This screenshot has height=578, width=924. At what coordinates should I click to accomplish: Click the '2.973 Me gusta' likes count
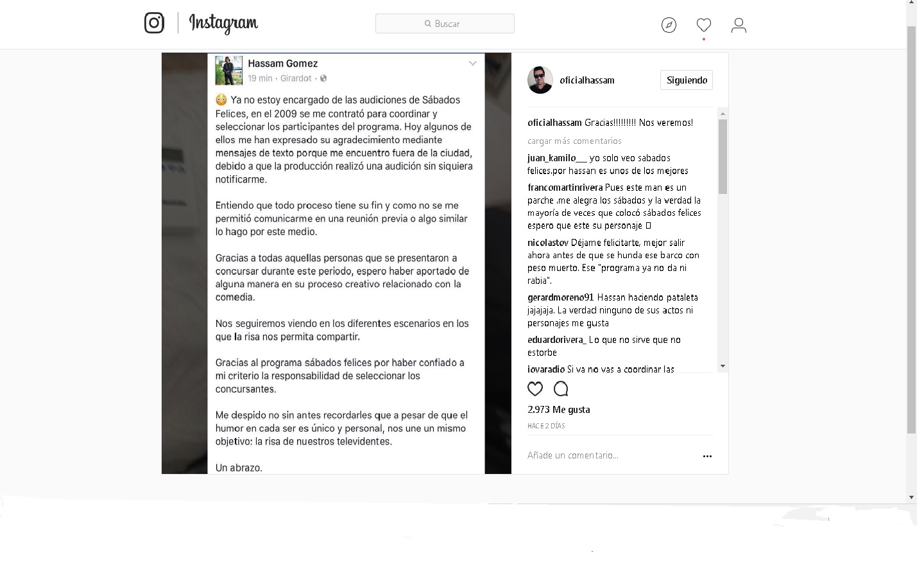point(559,410)
